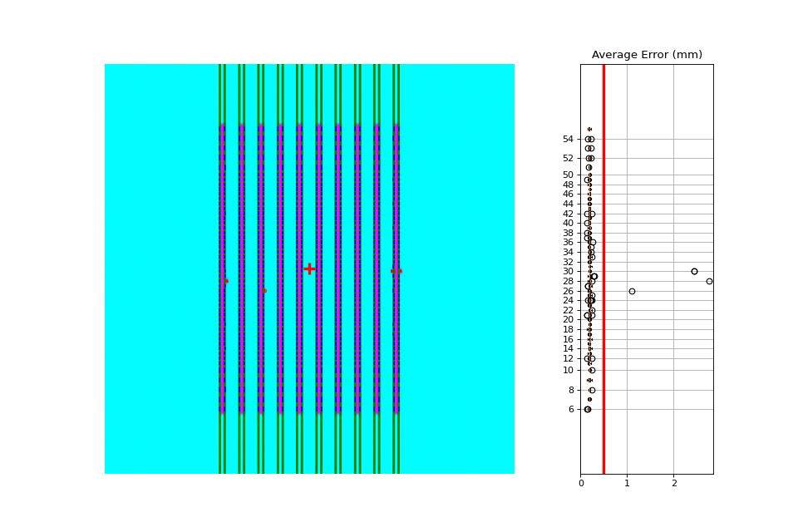Screen dimensions: 798x532
Task: Click the circle marker on the leaf 8 row
Action: tap(592, 391)
